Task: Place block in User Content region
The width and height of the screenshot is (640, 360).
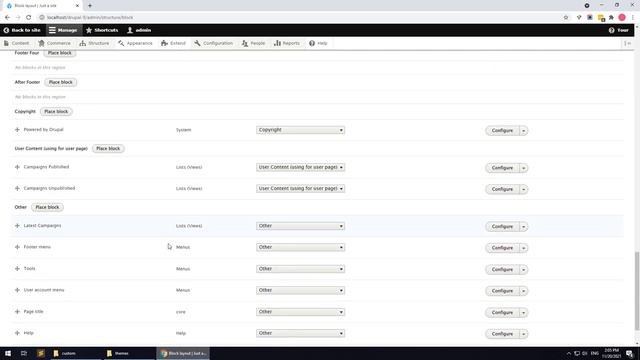Action: tap(108, 149)
